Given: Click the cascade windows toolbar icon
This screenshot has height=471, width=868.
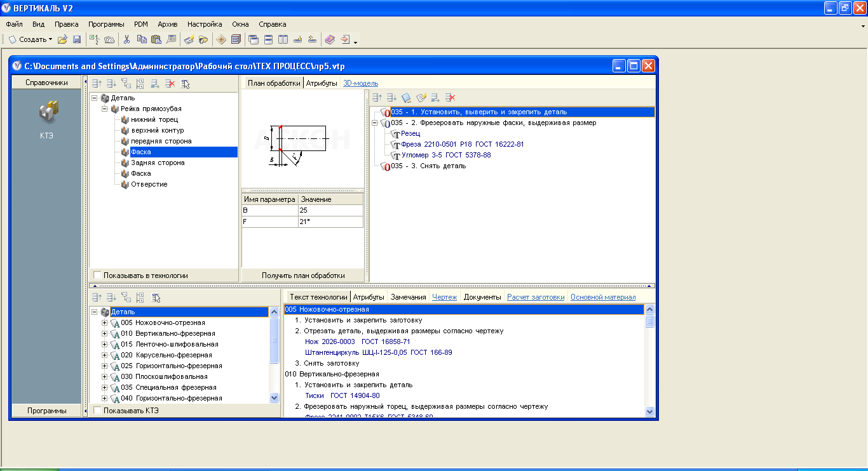Looking at the screenshot, I should [254, 39].
